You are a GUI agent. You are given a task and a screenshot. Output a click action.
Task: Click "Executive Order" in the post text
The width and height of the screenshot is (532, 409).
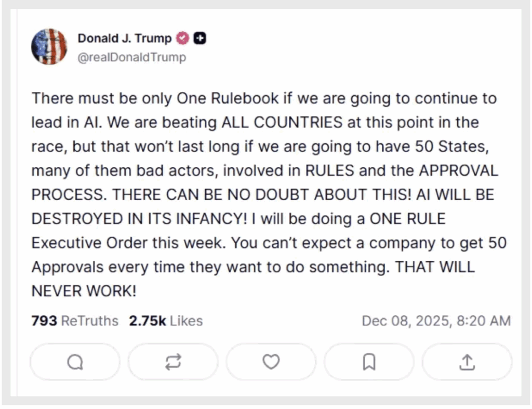point(102,243)
